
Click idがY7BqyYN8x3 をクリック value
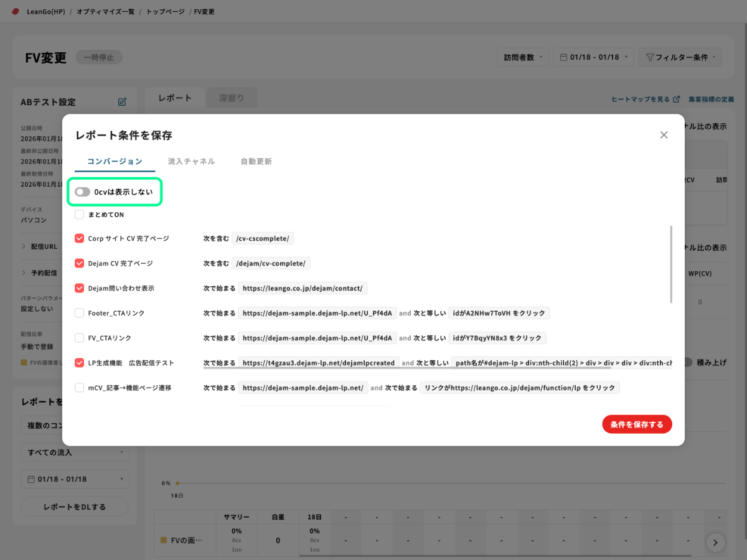pyautogui.click(x=497, y=338)
